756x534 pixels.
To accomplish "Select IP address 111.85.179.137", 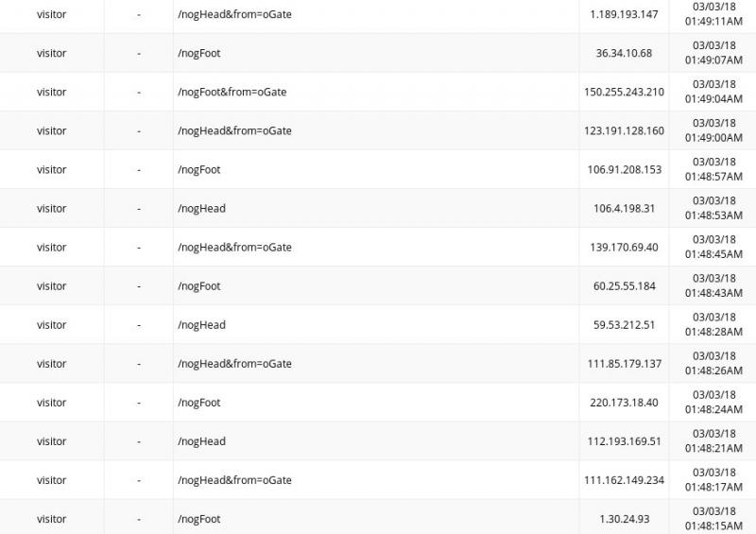I will point(624,363).
